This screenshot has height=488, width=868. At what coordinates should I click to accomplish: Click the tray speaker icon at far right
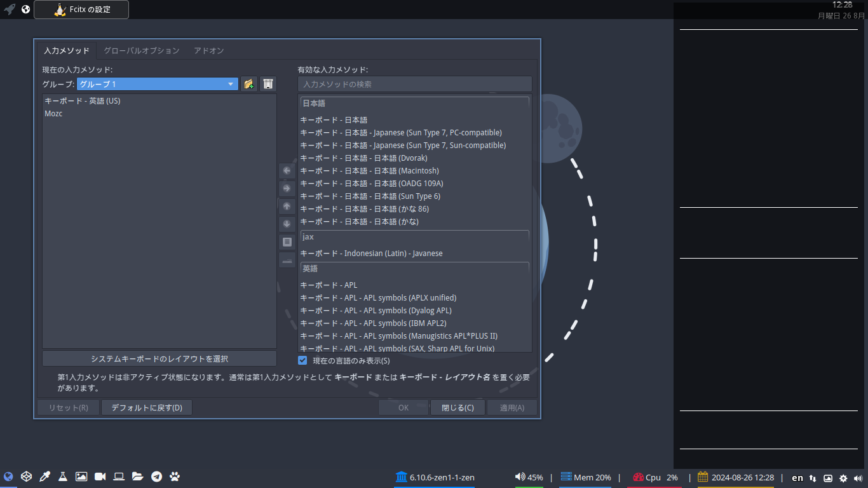858,478
